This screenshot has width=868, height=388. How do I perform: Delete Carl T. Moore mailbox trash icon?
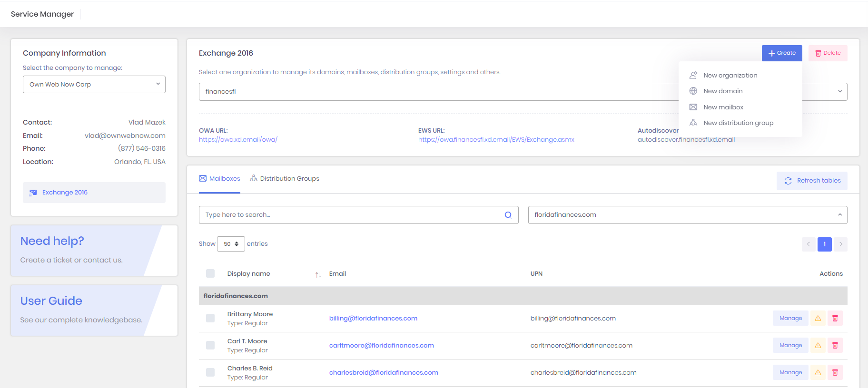click(835, 345)
